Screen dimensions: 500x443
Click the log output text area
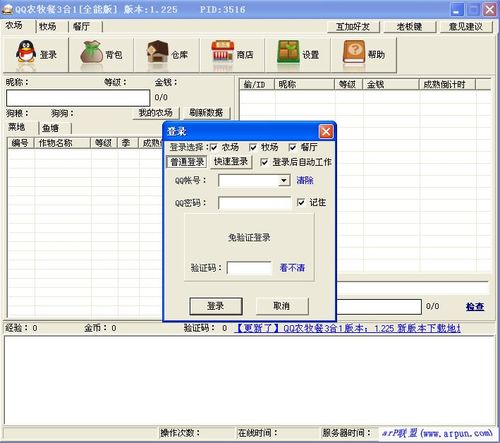point(250,380)
